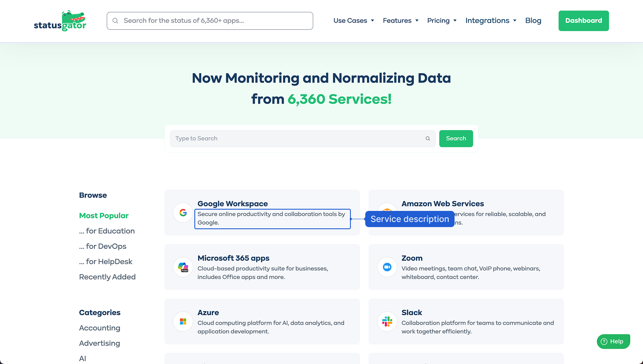Viewport: 643px width, 364px height.
Task: Open the Advertising category
Action: tap(100, 343)
